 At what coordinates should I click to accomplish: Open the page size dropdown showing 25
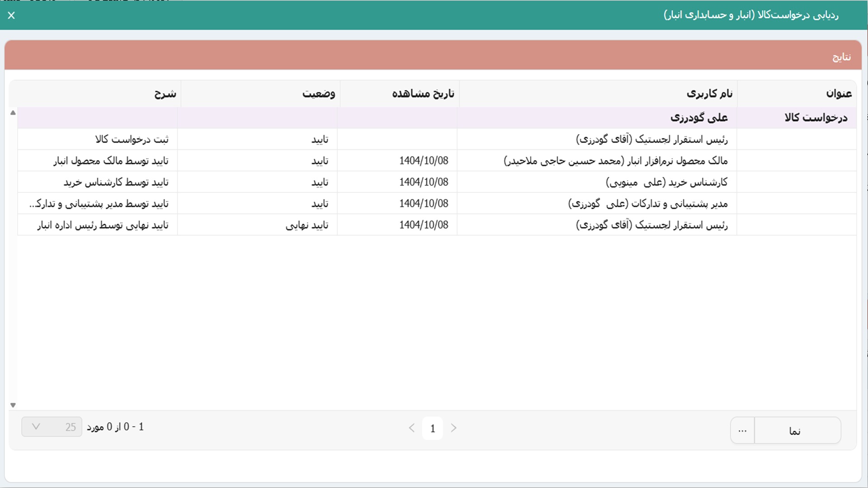point(52,427)
